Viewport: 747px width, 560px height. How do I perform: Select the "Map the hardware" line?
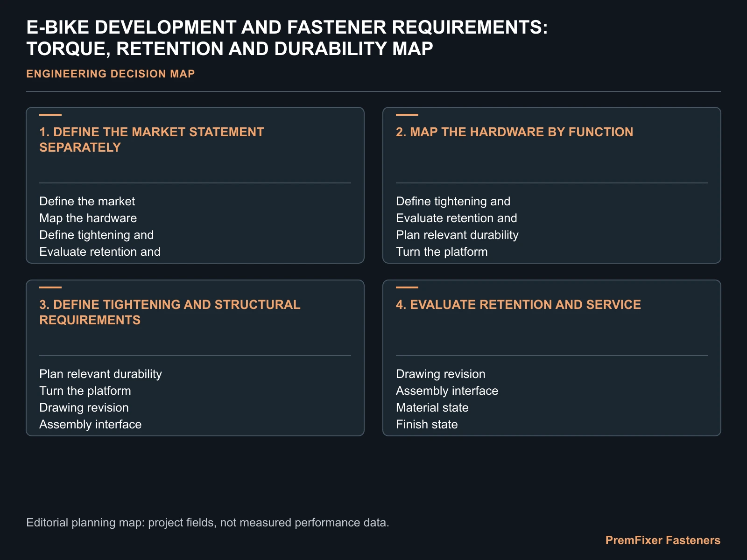coord(88,218)
